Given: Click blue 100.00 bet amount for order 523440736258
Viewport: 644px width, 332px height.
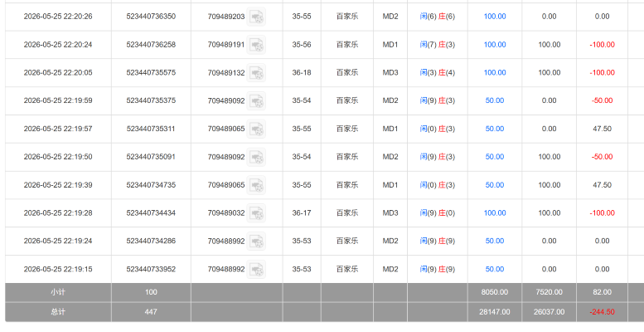Looking at the screenshot, I should 495,45.
